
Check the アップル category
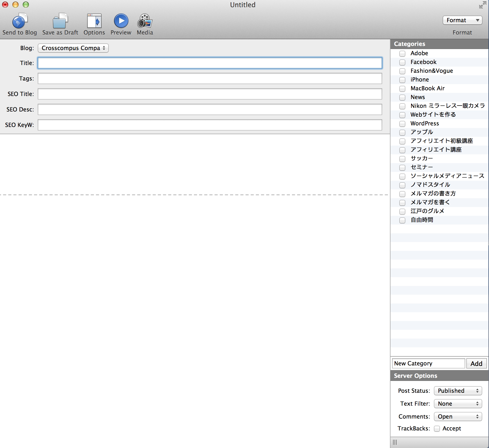(402, 132)
